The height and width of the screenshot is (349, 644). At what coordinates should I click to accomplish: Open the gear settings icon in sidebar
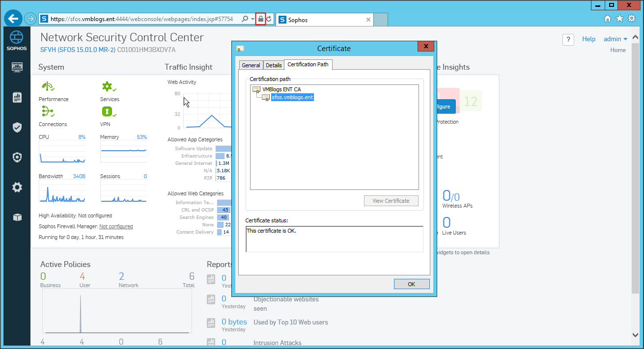(17, 187)
